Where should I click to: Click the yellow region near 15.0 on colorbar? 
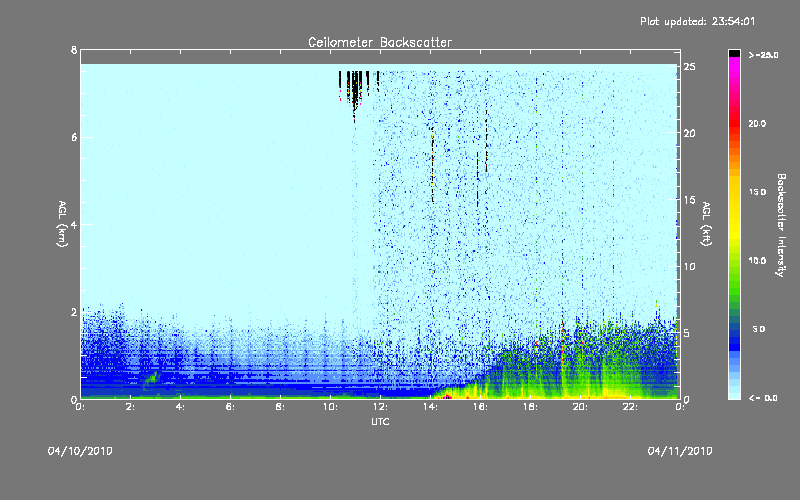click(734, 192)
